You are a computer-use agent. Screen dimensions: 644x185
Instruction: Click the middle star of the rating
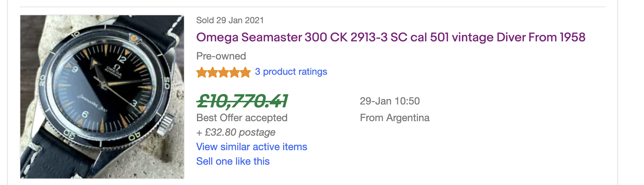(224, 73)
